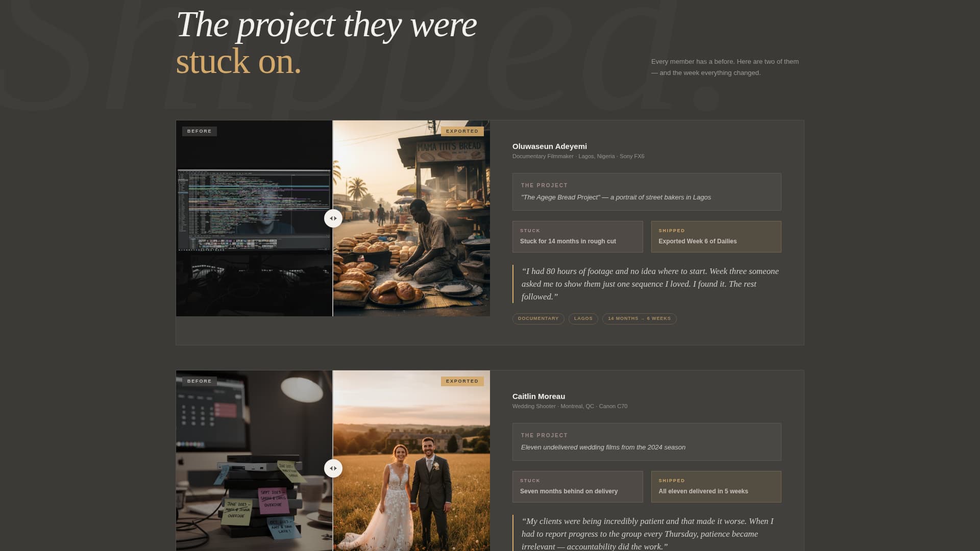Expand THE PROJECT panel for the wedding films
Viewport: 980px width, 551px height.
(646, 441)
